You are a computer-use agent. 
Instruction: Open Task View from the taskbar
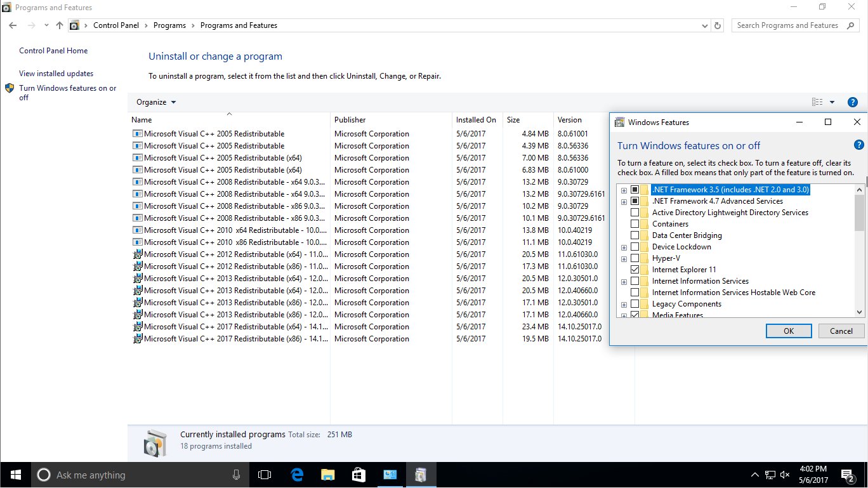pos(265,475)
